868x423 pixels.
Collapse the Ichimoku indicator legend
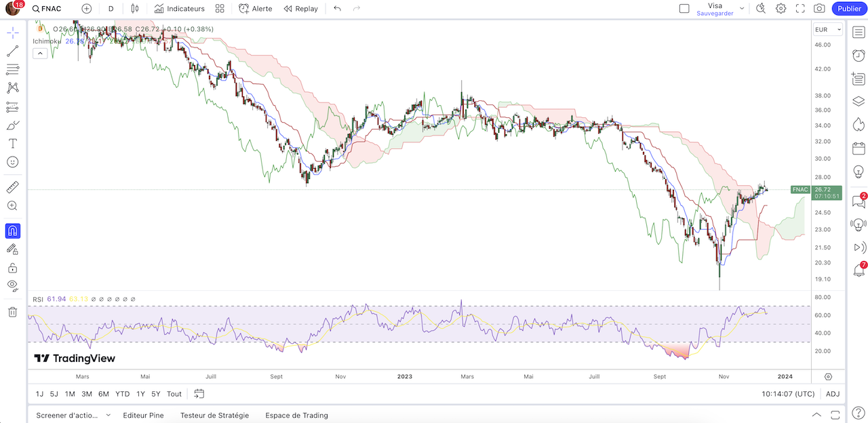point(39,53)
